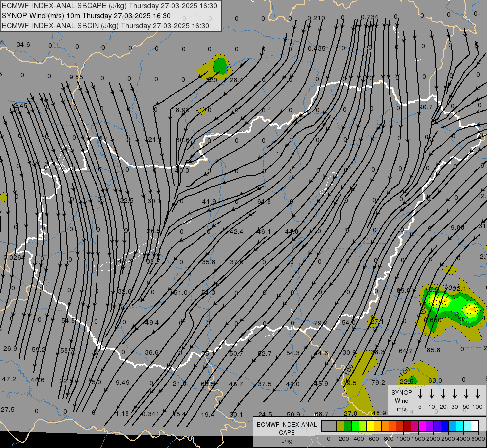
Task: Pick the orange 800 J/kg CAPE swatch
Action: [385, 426]
